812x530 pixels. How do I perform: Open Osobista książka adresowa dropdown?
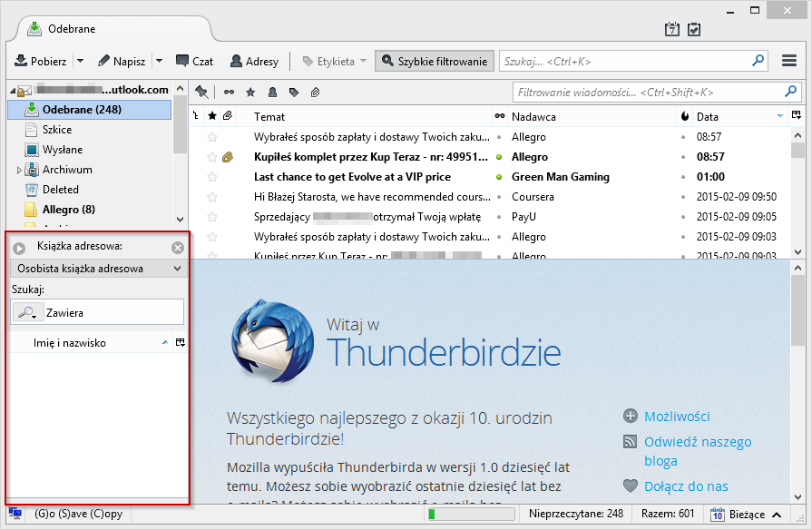[98, 269]
